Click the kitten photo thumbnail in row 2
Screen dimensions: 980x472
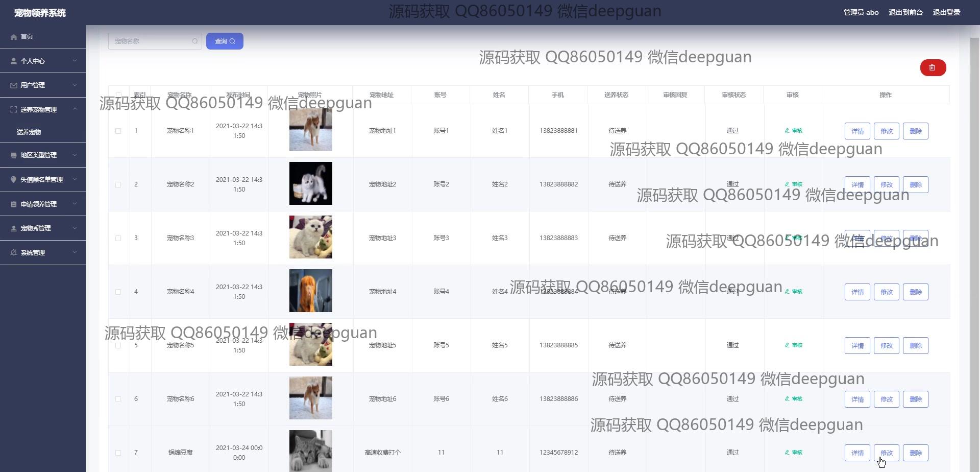tap(311, 183)
